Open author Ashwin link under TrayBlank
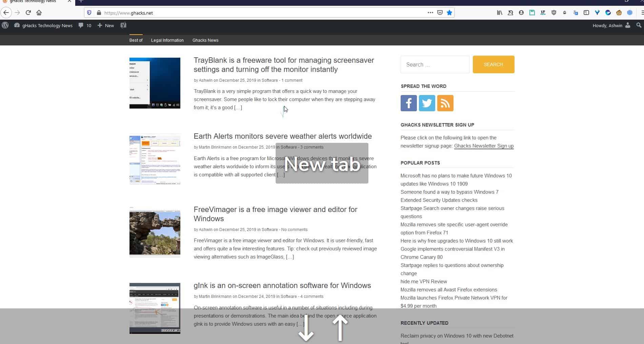The image size is (644, 344). point(205,80)
